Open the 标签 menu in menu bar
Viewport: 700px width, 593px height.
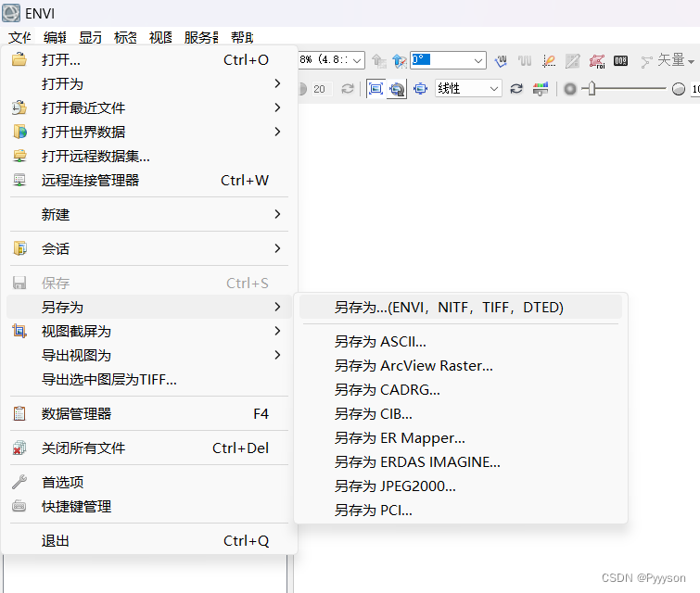[x=125, y=37]
